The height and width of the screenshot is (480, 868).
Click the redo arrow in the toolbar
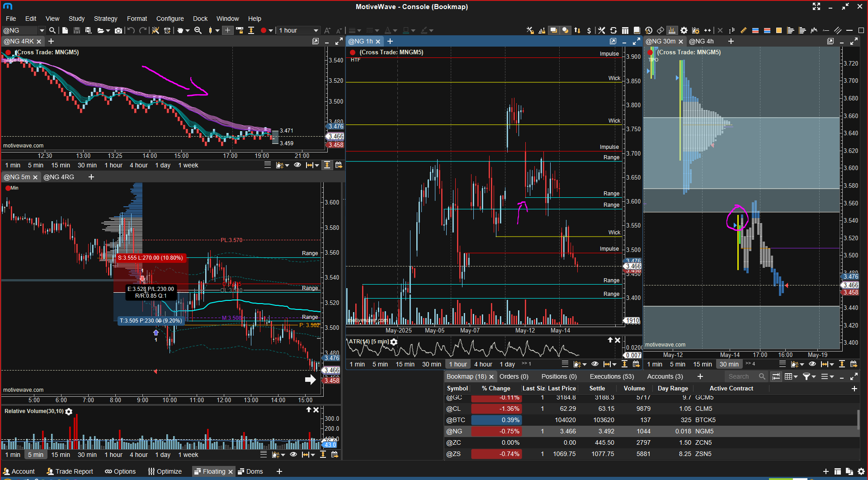click(x=143, y=30)
